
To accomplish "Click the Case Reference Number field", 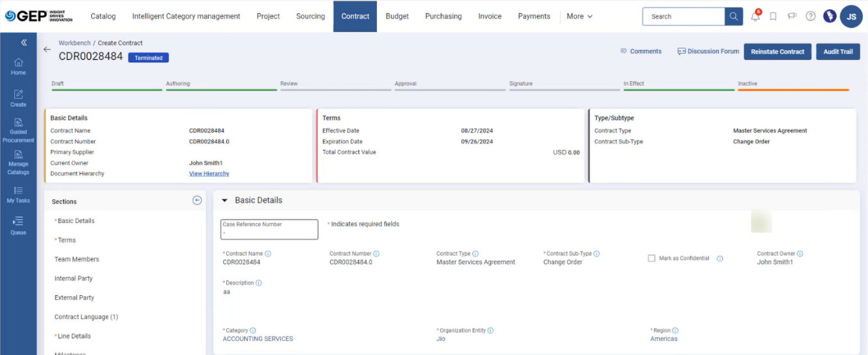I will pos(269,229).
